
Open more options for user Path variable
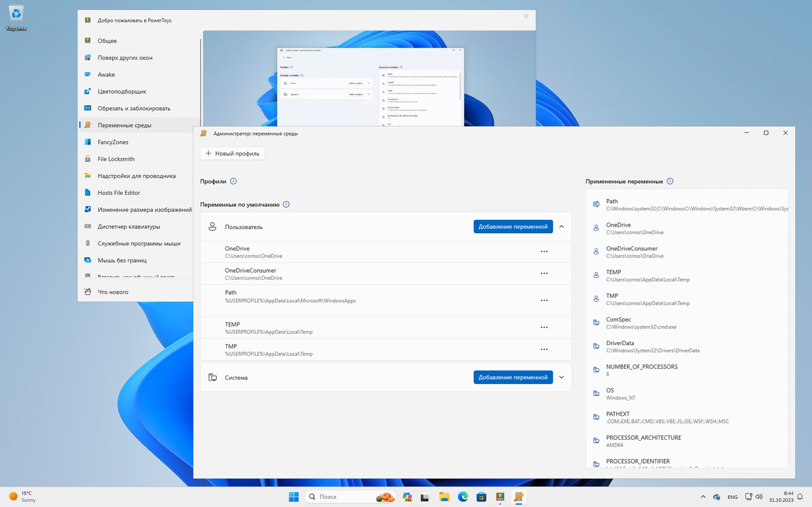544,300
